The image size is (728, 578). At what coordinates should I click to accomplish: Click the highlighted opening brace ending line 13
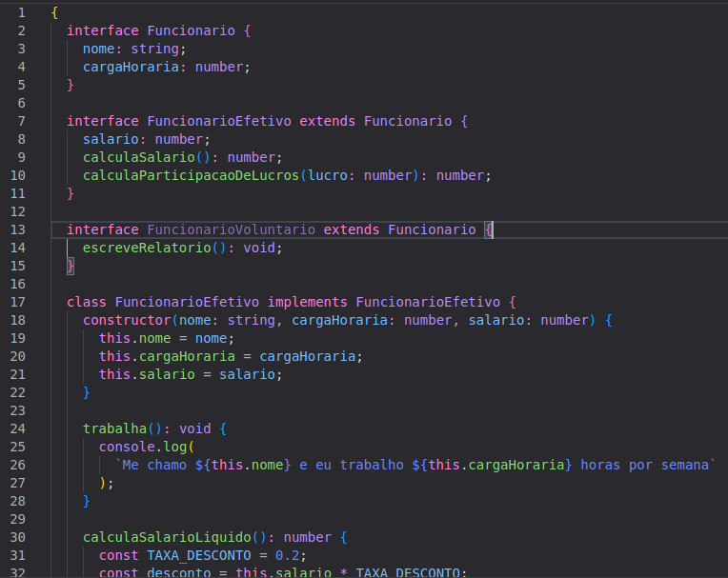click(x=488, y=229)
